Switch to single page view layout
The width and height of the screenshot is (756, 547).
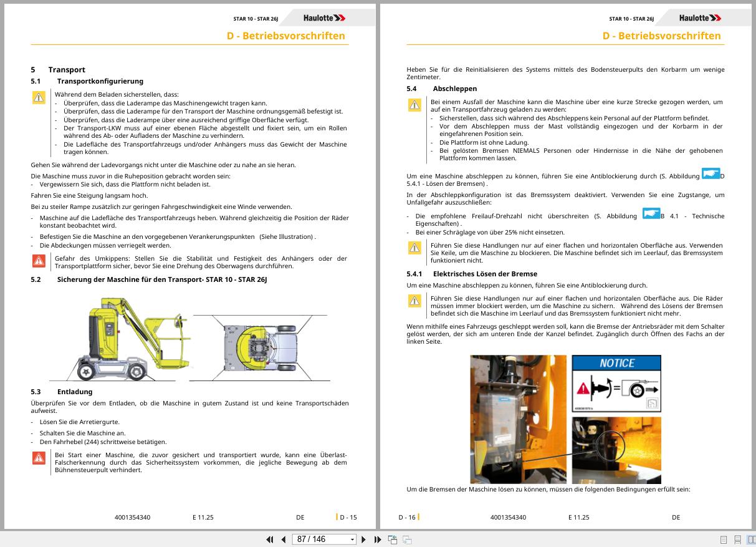tap(724, 540)
